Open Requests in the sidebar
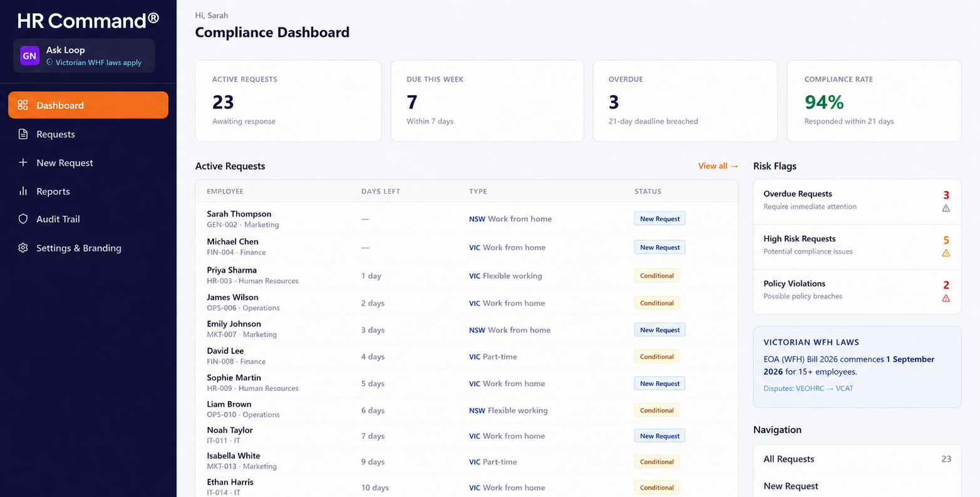The image size is (980, 497). 88,134
